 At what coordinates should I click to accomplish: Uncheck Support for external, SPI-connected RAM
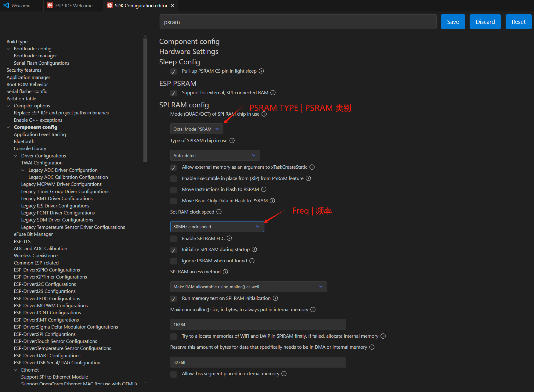[x=173, y=93]
